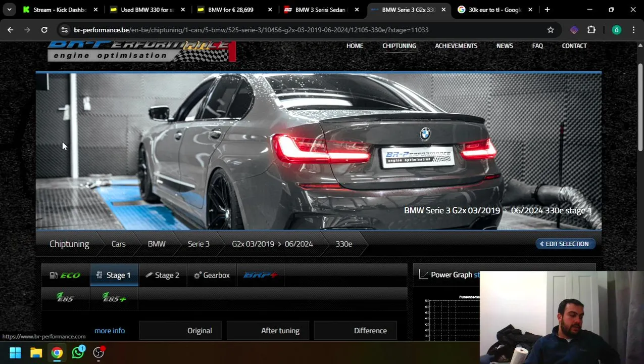Open the green Chrome profile avatar

tap(616, 30)
